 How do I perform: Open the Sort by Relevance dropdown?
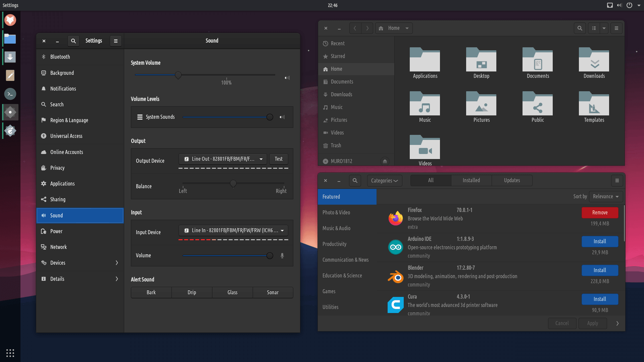[605, 197]
